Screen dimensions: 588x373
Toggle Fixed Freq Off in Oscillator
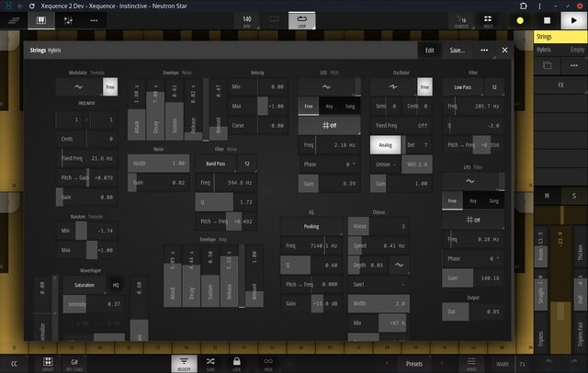click(x=401, y=126)
